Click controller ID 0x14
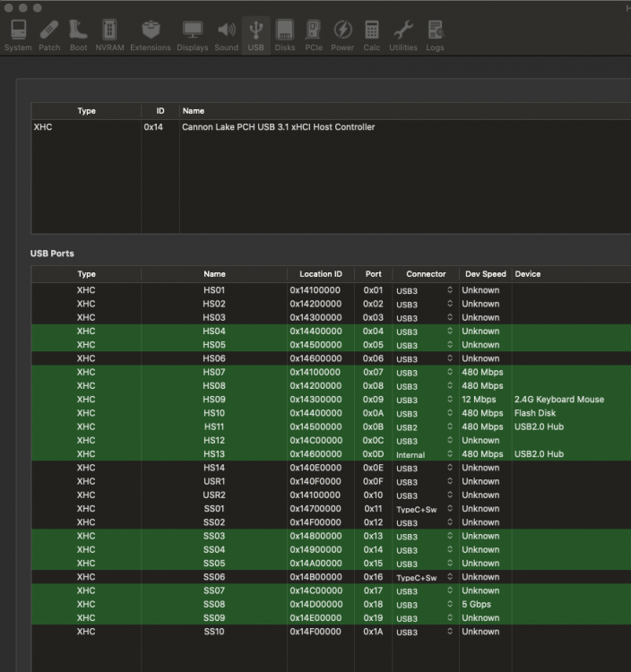The image size is (631, 672). click(x=153, y=127)
